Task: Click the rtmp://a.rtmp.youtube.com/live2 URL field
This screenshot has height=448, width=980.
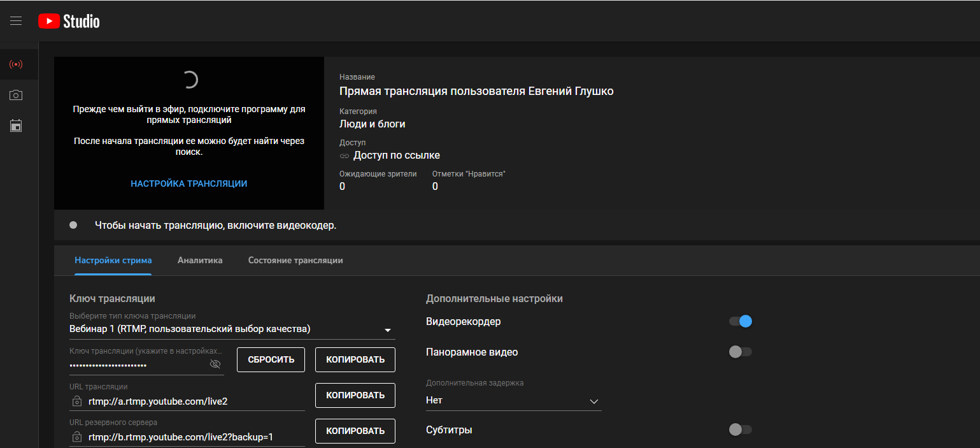Action: pyautogui.click(x=191, y=401)
